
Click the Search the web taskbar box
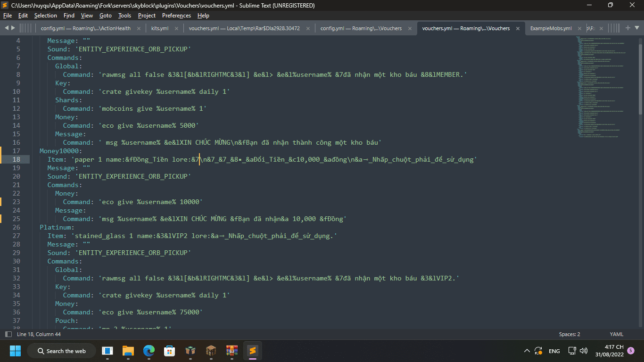pos(61,351)
